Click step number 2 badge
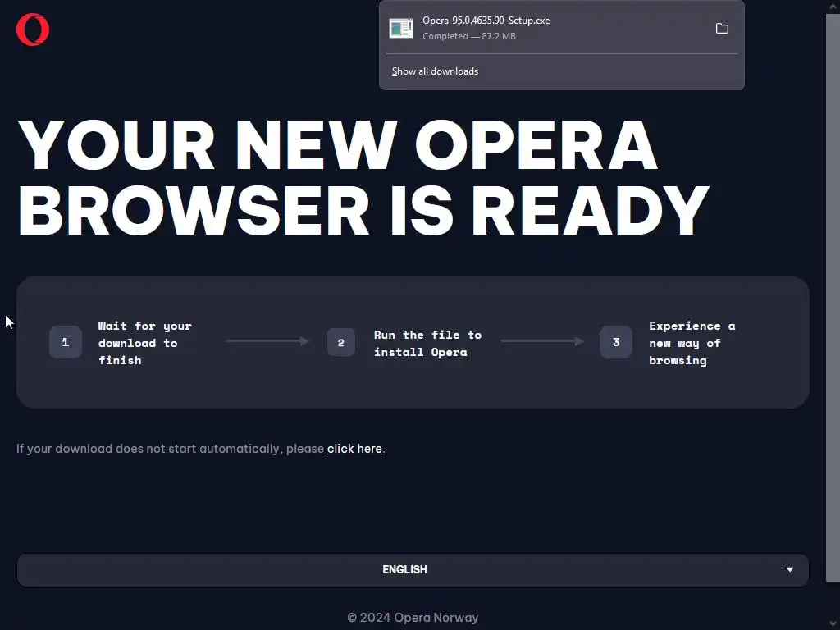 340,342
